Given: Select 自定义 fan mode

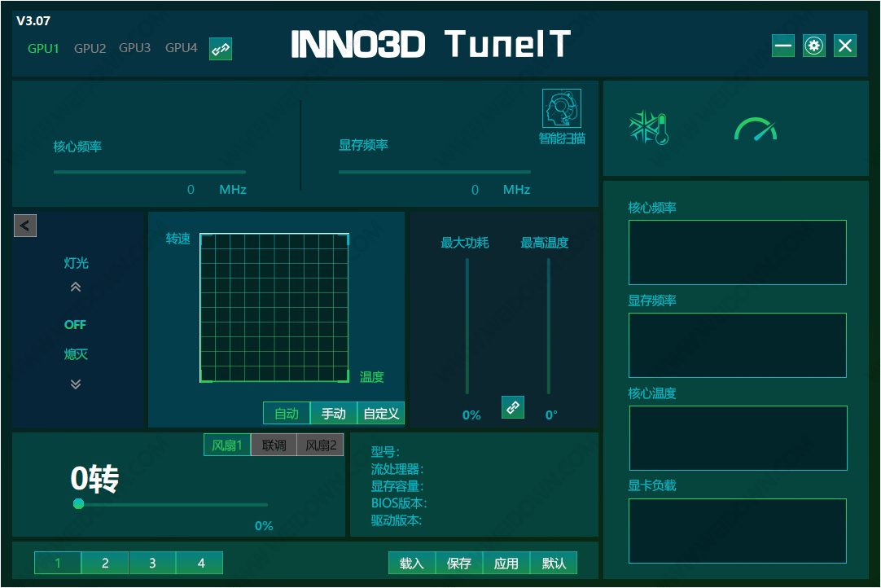Looking at the screenshot, I should [381, 413].
